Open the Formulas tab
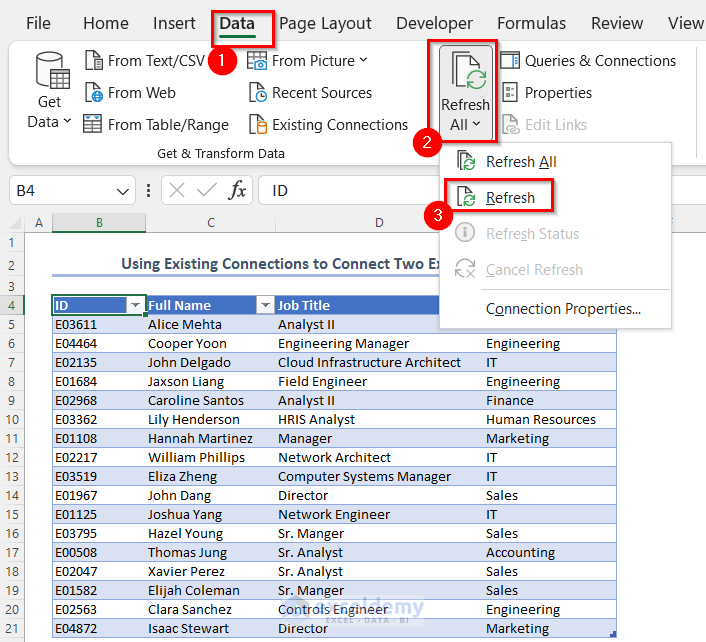The height and width of the screenshot is (642, 706). (531, 23)
